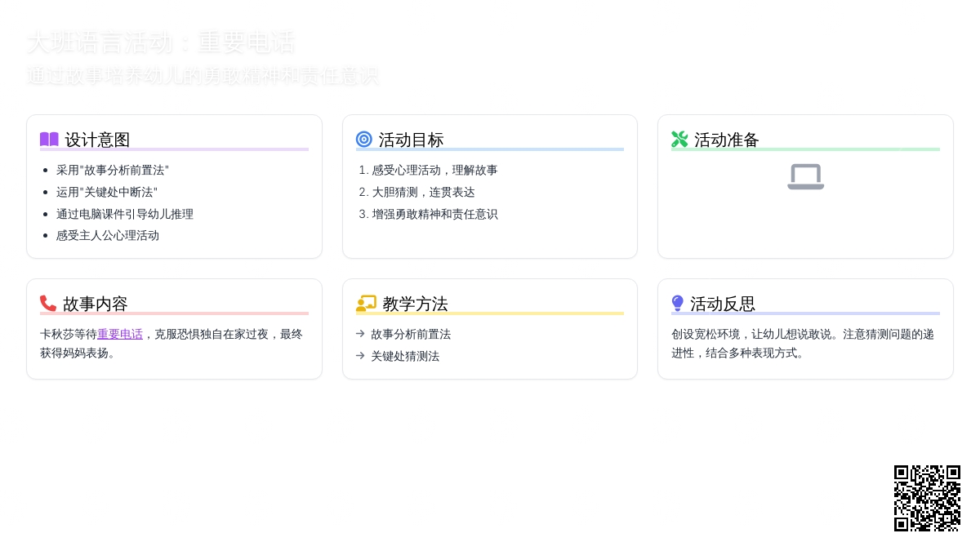Screen dimensions: 980x551
Task: Click the gray laptop icon in 活动准备 card
Action: 805,176
